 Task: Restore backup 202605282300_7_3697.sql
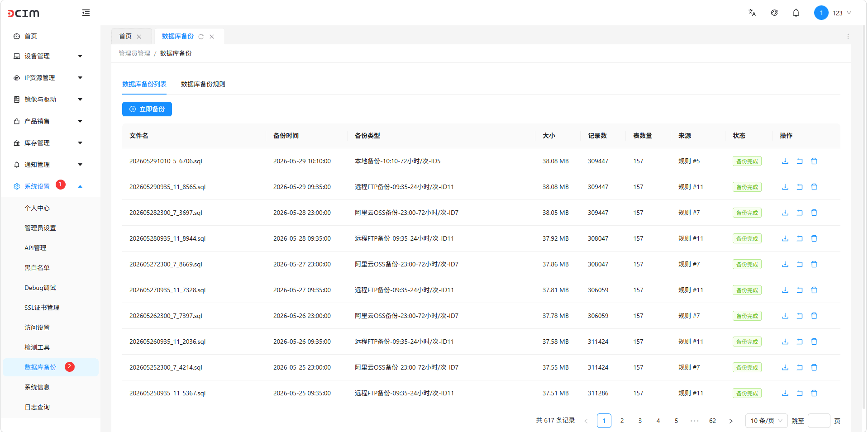pyautogui.click(x=799, y=213)
